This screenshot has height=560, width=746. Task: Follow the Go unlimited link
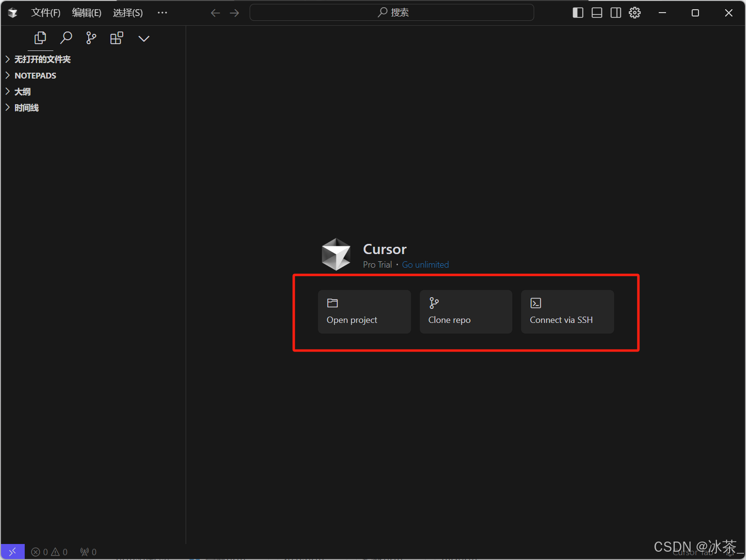pos(426,265)
